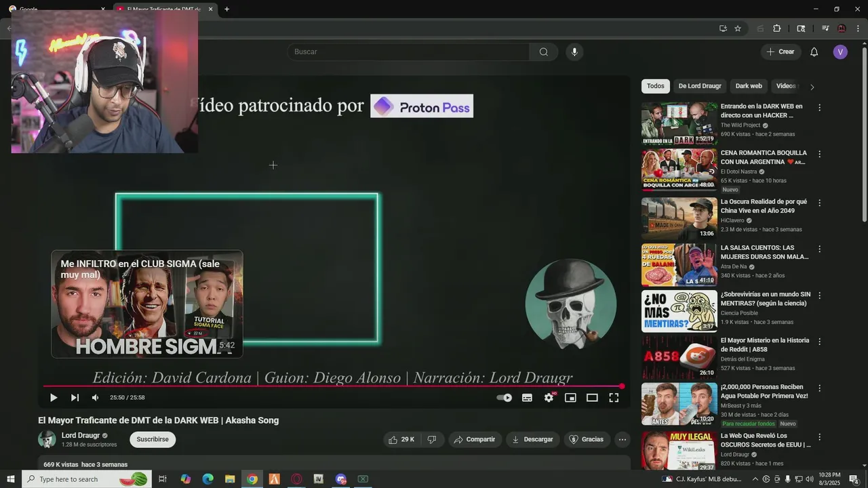
Task: Enable theater mode view
Action: click(592, 398)
